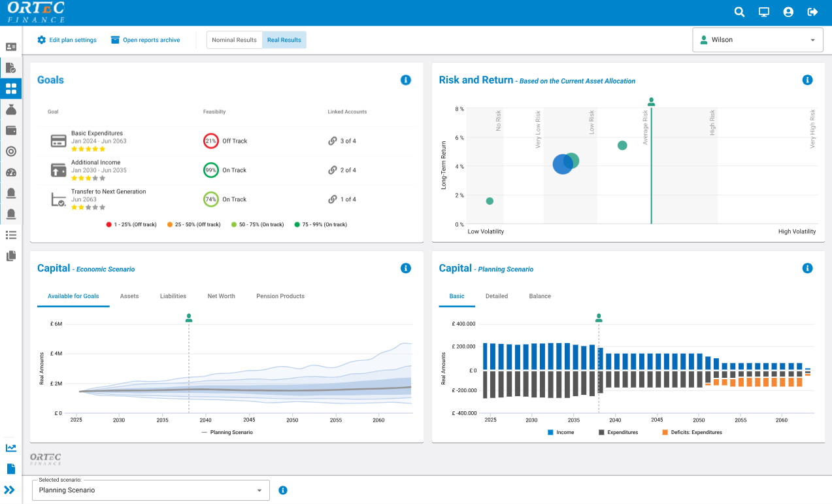This screenshot has height=504, width=832.
Task: Click the Basic Expenditures star rating
Action: coord(88,149)
